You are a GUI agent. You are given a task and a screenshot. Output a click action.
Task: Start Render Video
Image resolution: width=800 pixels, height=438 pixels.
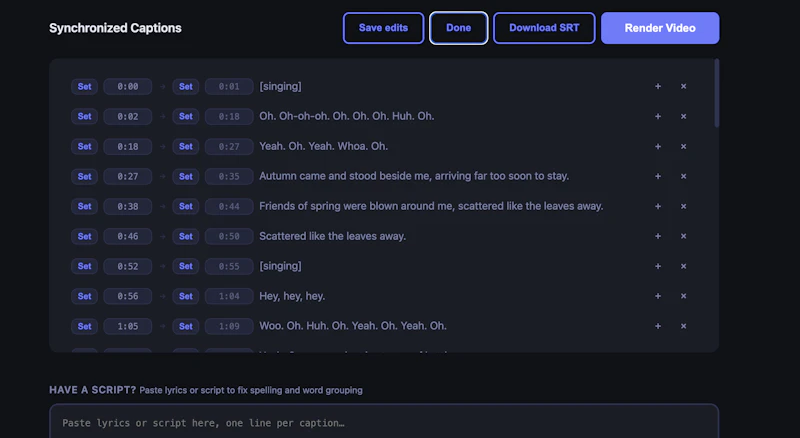coord(660,28)
